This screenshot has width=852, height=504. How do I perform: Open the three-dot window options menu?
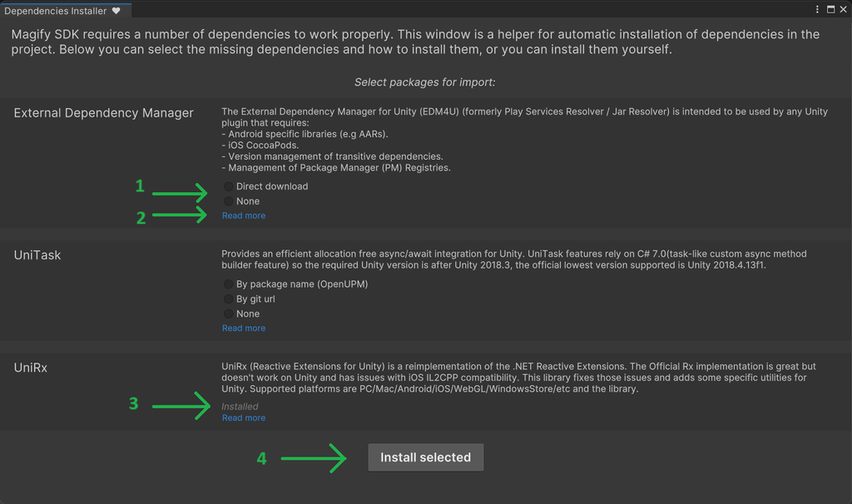[x=818, y=9]
